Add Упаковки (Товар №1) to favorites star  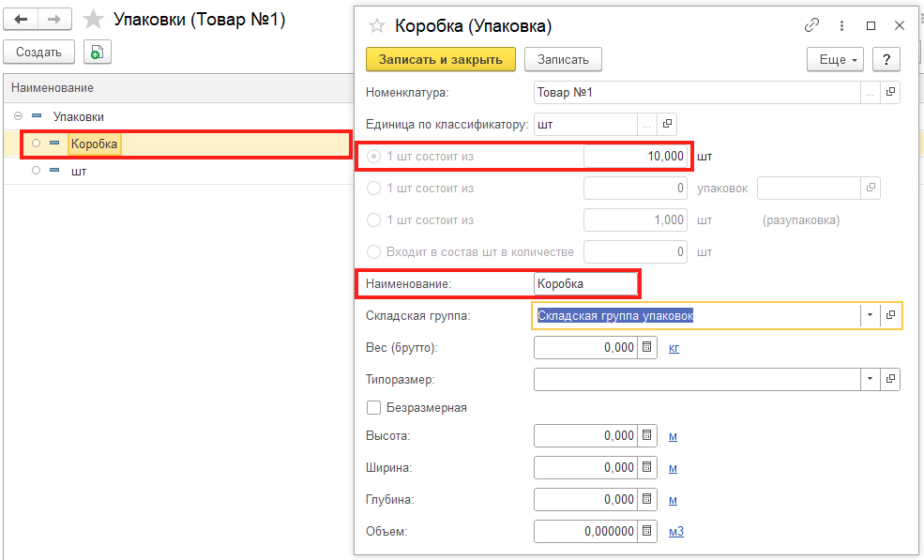tap(93, 20)
